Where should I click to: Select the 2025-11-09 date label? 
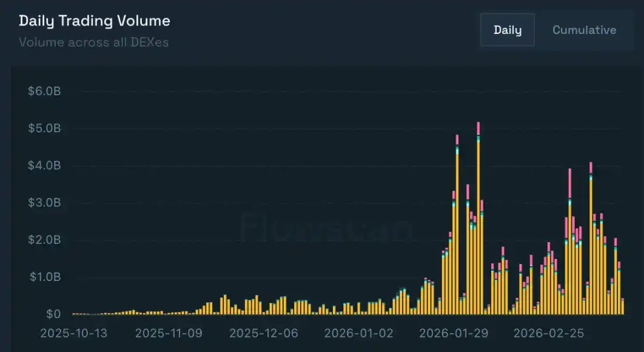pos(169,333)
